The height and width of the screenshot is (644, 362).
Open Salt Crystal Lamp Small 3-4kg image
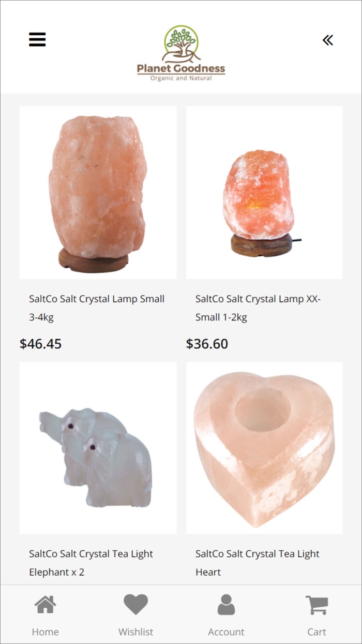[x=98, y=193]
